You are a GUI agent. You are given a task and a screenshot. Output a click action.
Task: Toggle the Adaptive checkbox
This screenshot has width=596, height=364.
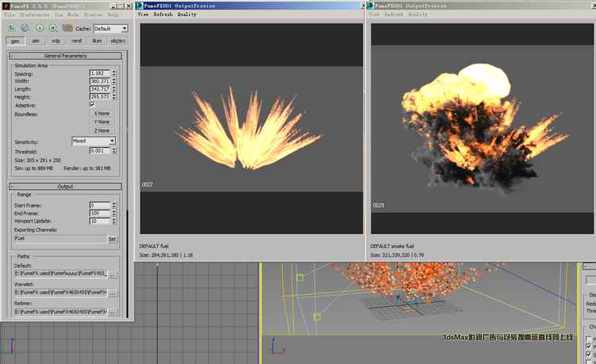[92, 104]
